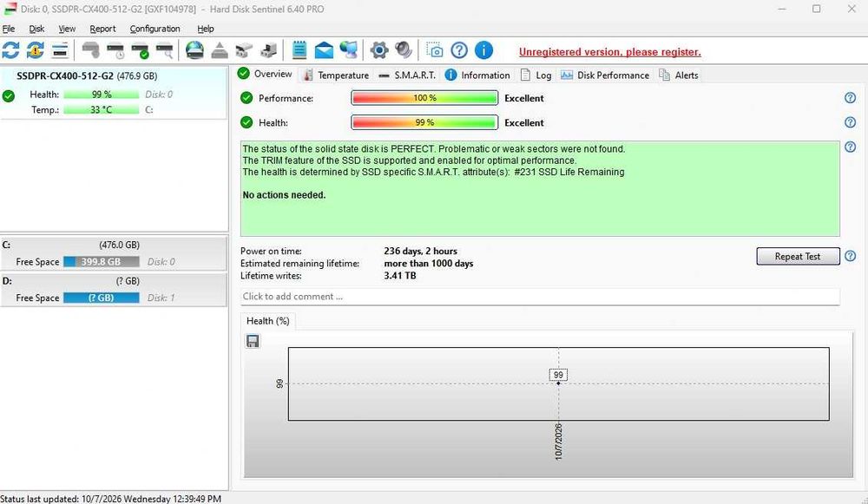This screenshot has height=504, width=868.
Task: Click the help icon beside green status box
Action: point(851,147)
